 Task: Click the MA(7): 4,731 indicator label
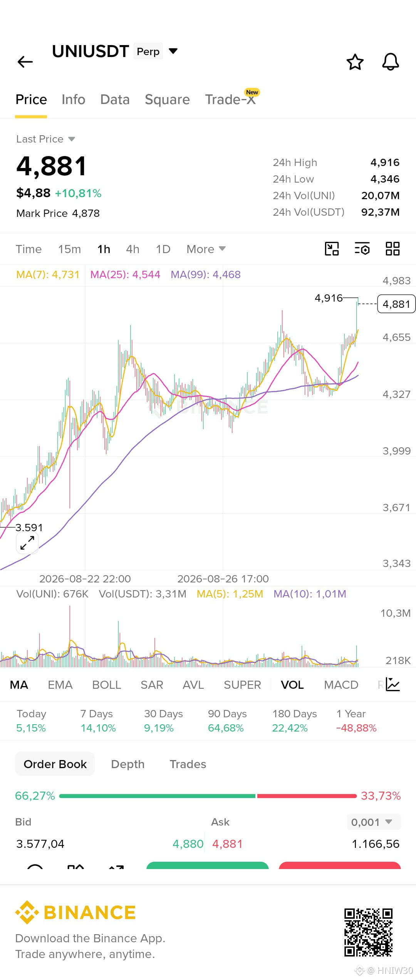pos(48,274)
